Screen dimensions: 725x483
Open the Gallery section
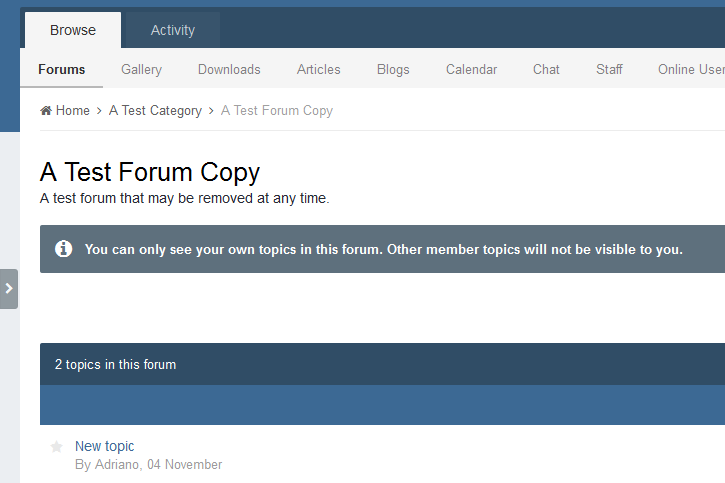141,69
